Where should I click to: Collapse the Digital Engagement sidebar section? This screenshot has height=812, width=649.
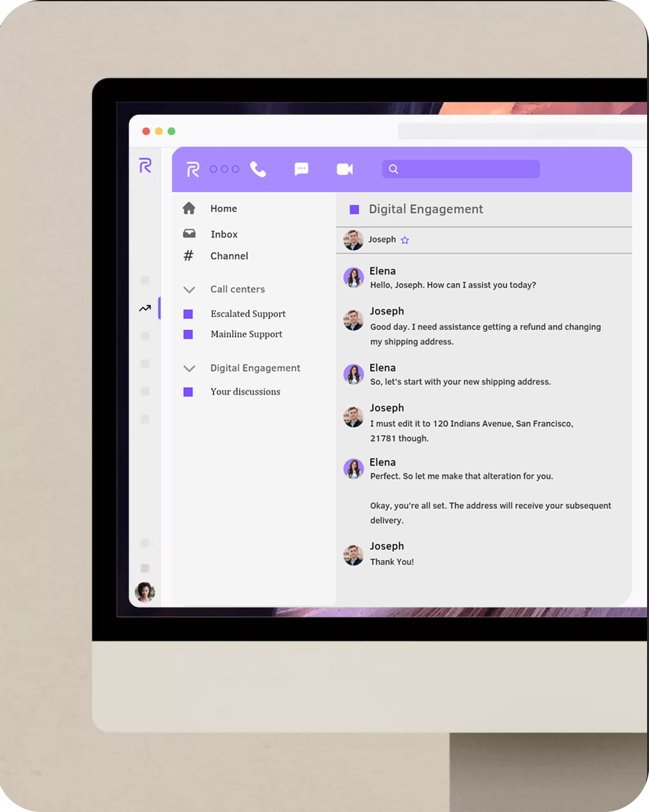(x=189, y=368)
